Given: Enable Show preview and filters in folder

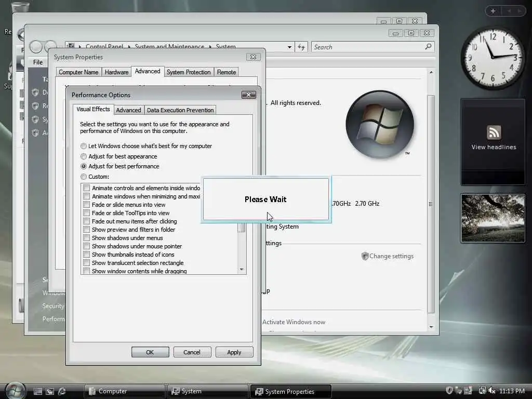Looking at the screenshot, I should point(87,230).
